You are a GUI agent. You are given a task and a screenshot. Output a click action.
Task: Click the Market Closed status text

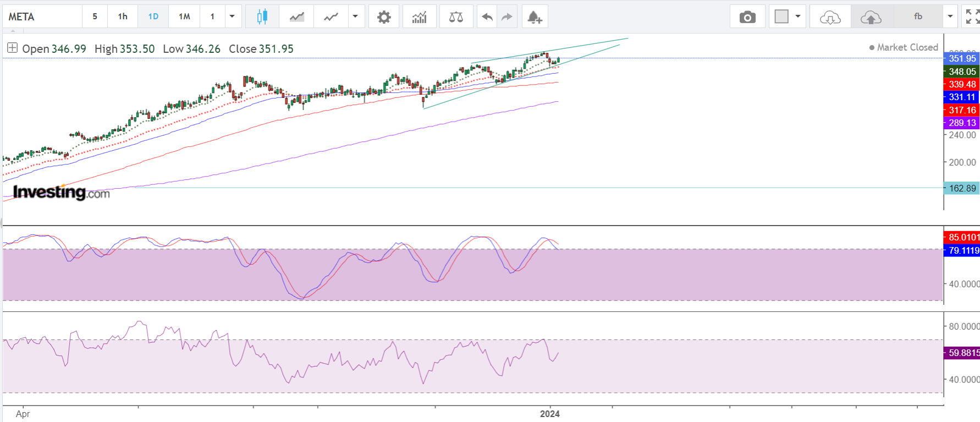click(x=907, y=47)
